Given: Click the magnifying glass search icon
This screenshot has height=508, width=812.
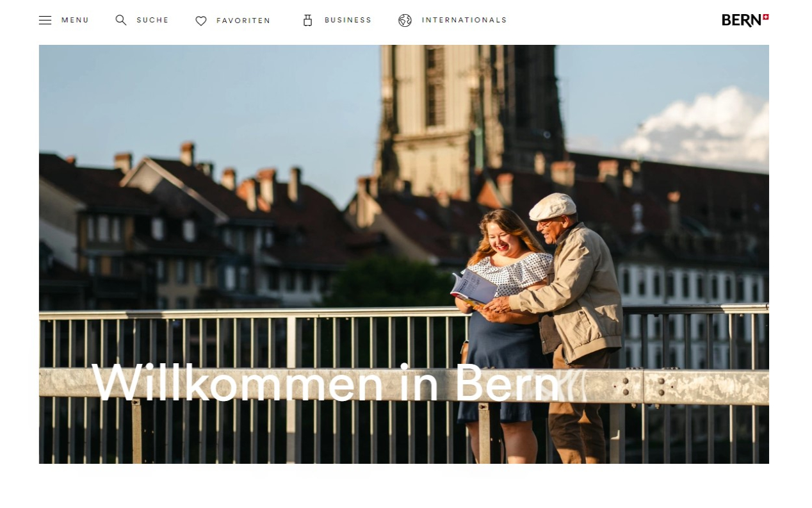Looking at the screenshot, I should coord(121,20).
